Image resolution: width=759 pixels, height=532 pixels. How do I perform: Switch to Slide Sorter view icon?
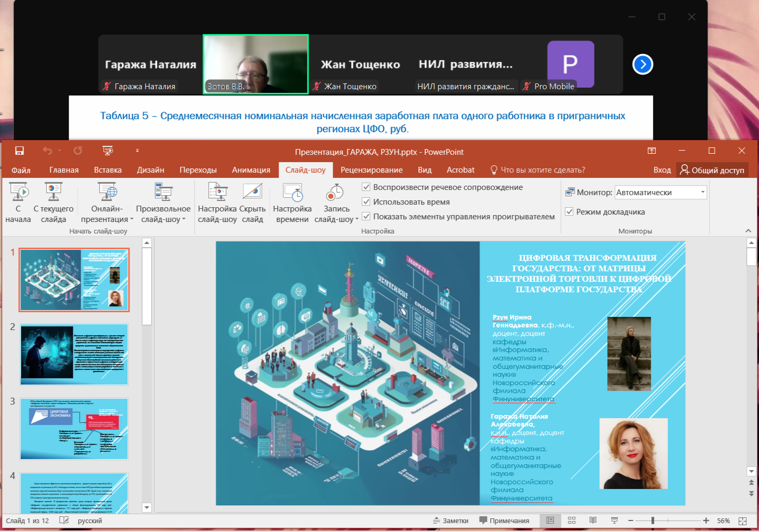[572, 520]
